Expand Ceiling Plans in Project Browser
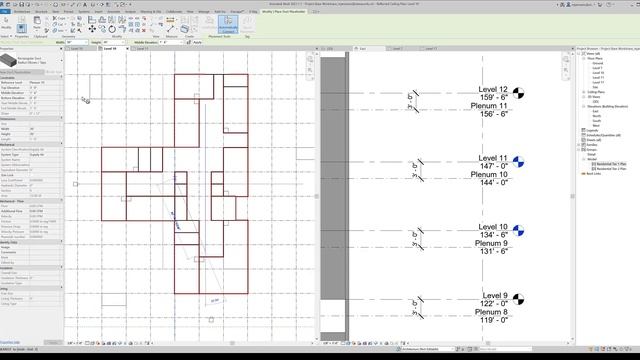 pos(584,92)
